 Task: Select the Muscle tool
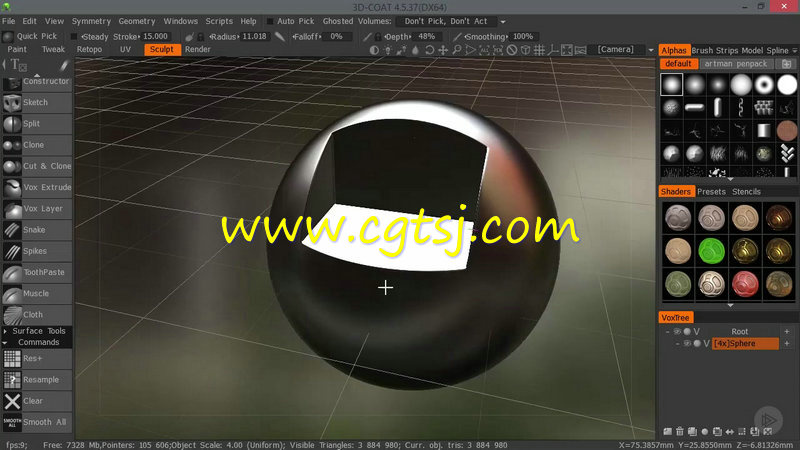[x=37, y=294]
